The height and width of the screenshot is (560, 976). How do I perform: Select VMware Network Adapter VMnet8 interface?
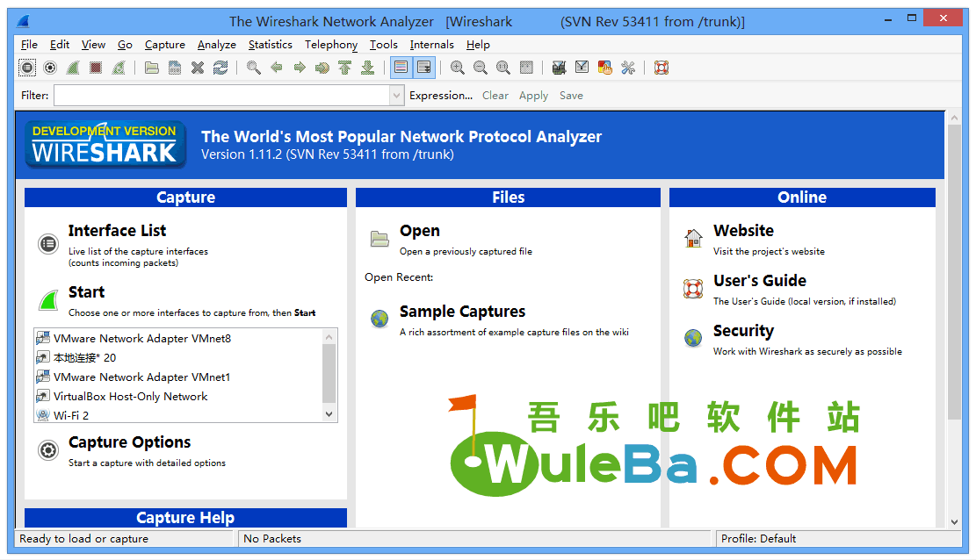(x=142, y=339)
